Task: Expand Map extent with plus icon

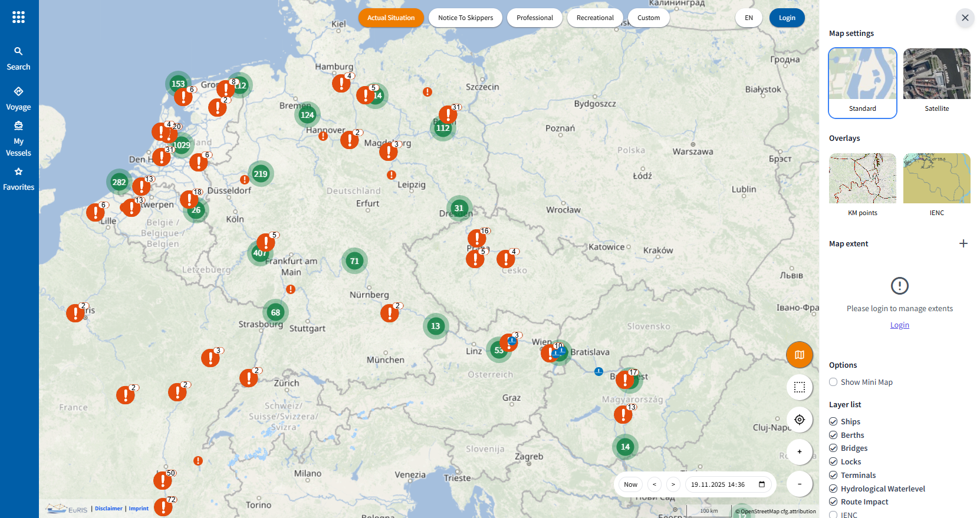Action: [963, 243]
